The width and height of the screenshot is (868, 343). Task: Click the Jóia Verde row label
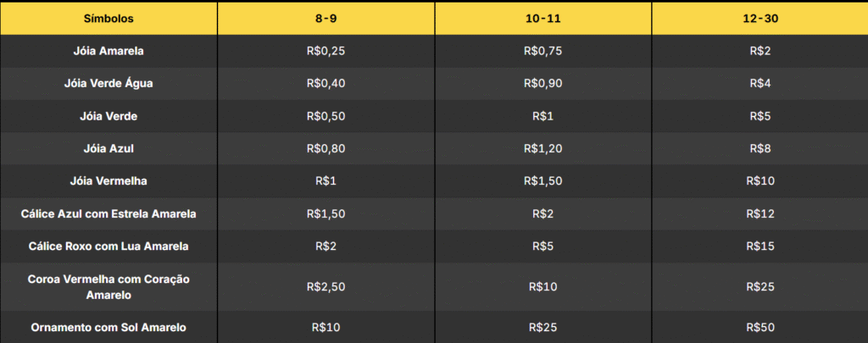(x=108, y=116)
